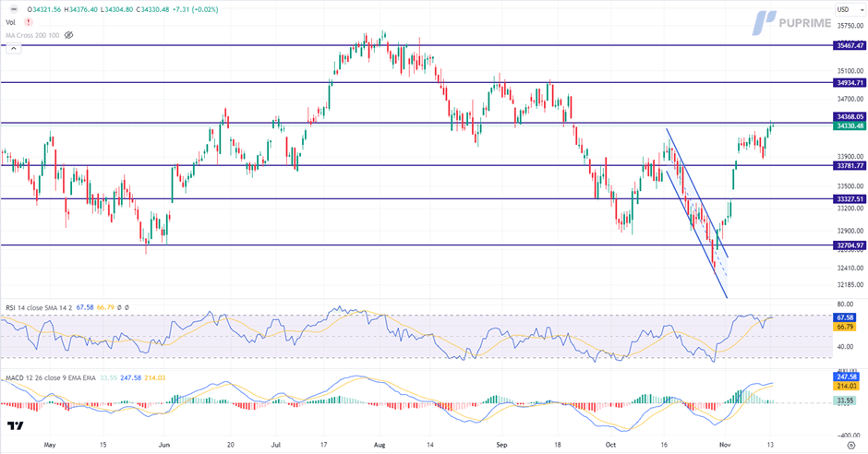Click the 35467.47 horizontal line price label
This screenshot has height=454, width=868.
(x=849, y=45)
